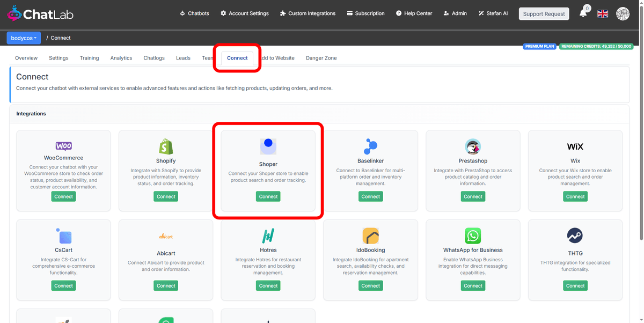The width and height of the screenshot is (644, 323).
Task: Click the Shoper blue circle icon
Action: [x=268, y=145]
